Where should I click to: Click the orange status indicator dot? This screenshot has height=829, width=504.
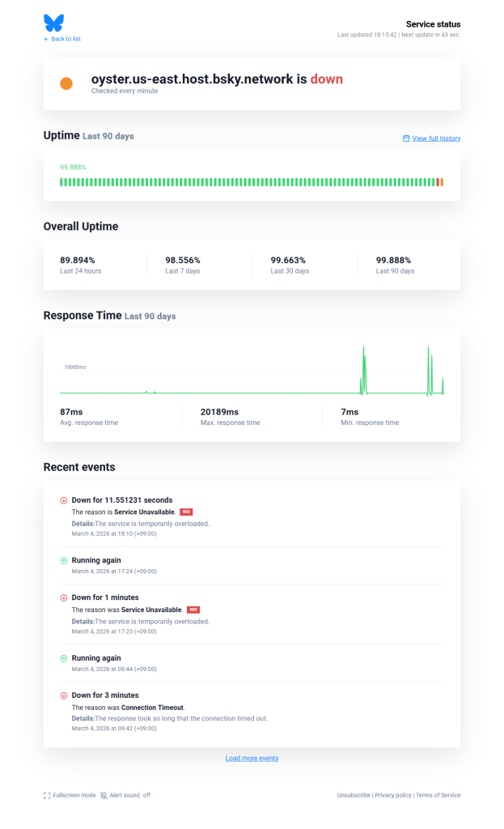(66, 83)
